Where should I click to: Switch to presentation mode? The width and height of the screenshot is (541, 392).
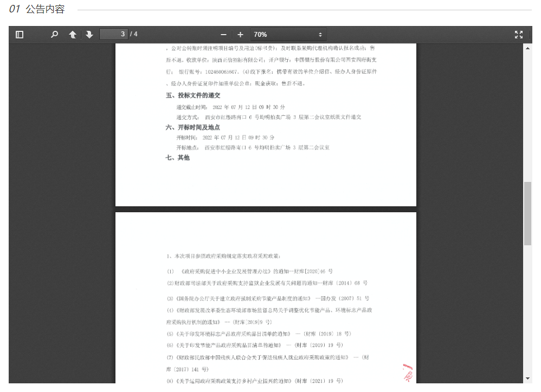pos(519,35)
